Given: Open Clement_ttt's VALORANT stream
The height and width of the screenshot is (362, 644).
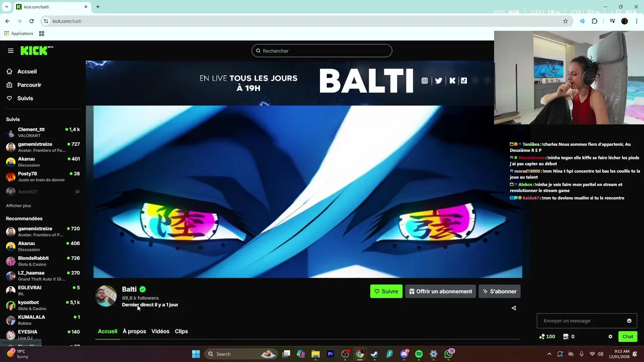Looking at the screenshot, I should pos(43,132).
